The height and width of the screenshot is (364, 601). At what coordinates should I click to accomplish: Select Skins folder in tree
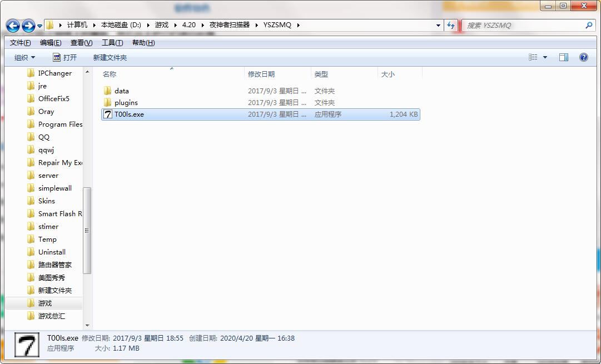[41, 201]
